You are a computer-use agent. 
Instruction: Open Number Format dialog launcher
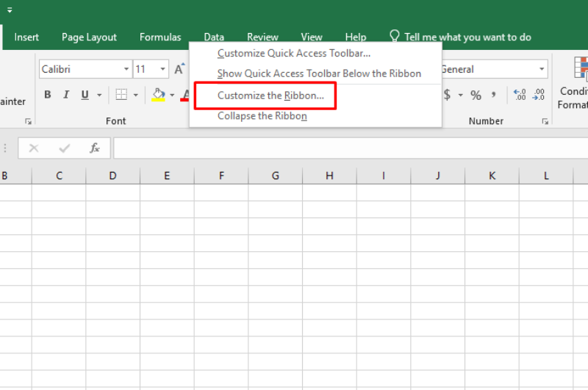click(545, 121)
